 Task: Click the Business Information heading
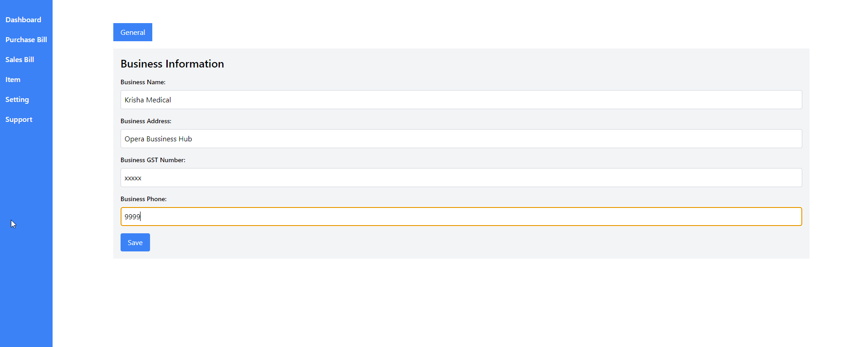coord(172,64)
